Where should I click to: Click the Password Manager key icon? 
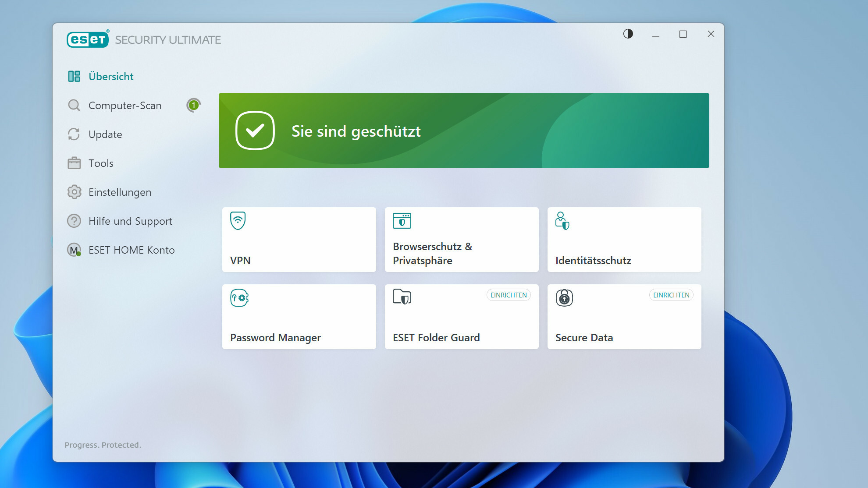pos(238,298)
